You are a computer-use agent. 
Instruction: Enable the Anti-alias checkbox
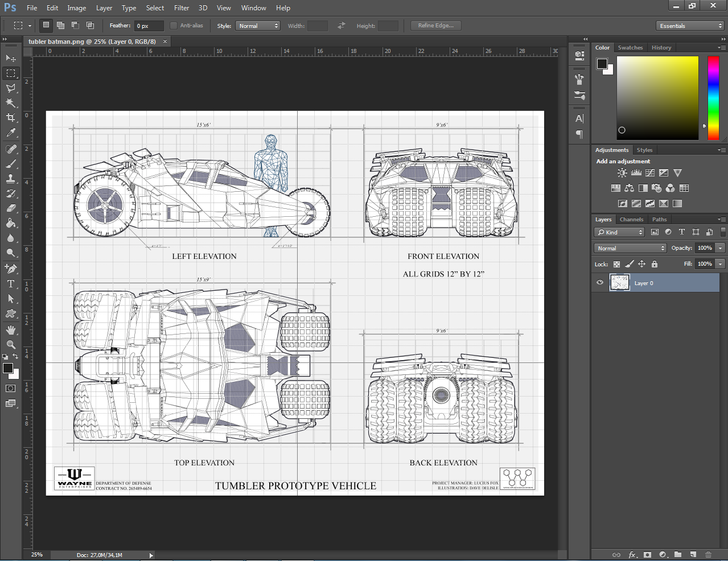(174, 26)
